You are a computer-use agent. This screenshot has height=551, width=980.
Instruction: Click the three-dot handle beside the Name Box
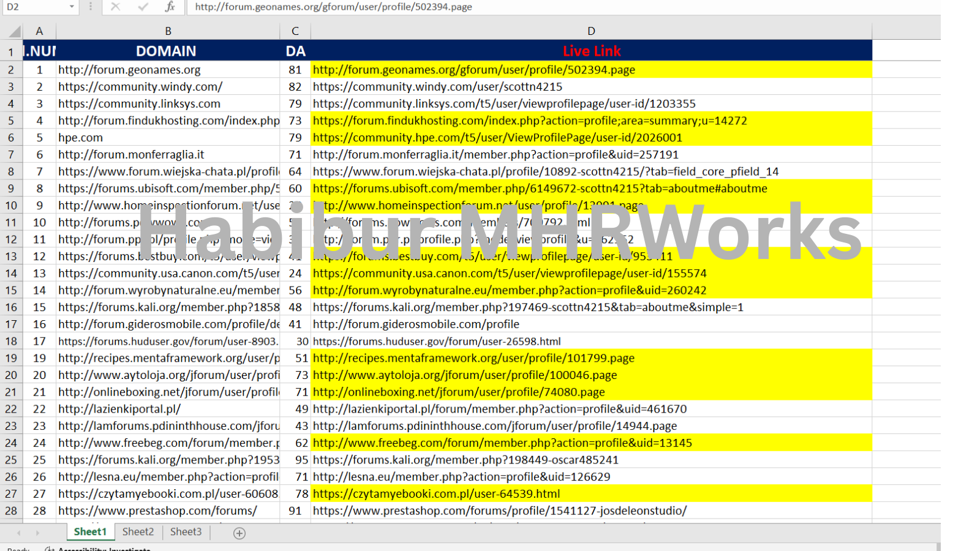(91, 7)
